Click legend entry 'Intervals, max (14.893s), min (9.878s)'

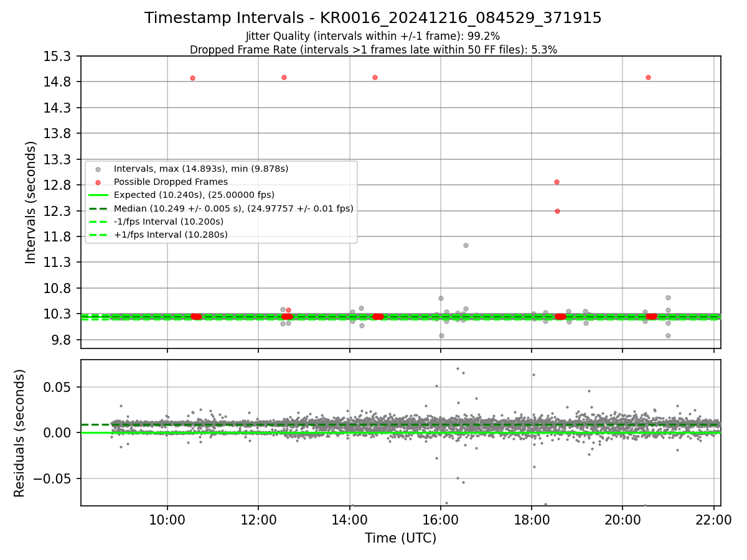(201, 169)
